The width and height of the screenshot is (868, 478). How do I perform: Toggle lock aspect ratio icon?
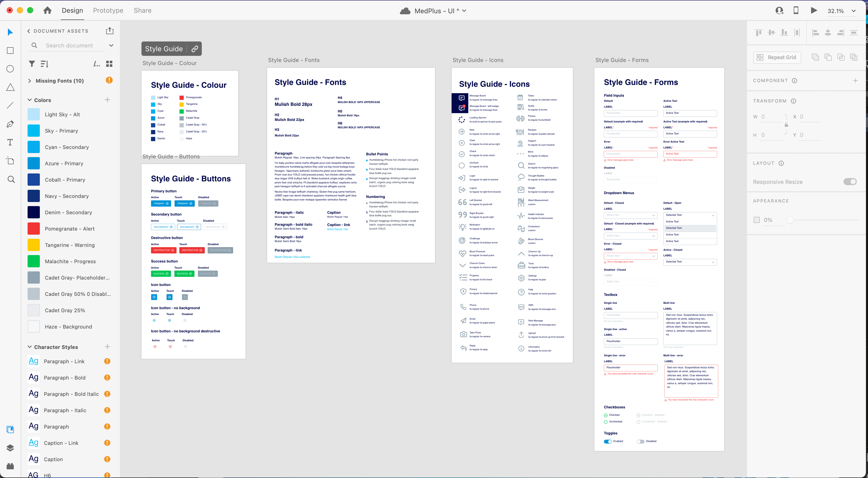click(786, 125)
